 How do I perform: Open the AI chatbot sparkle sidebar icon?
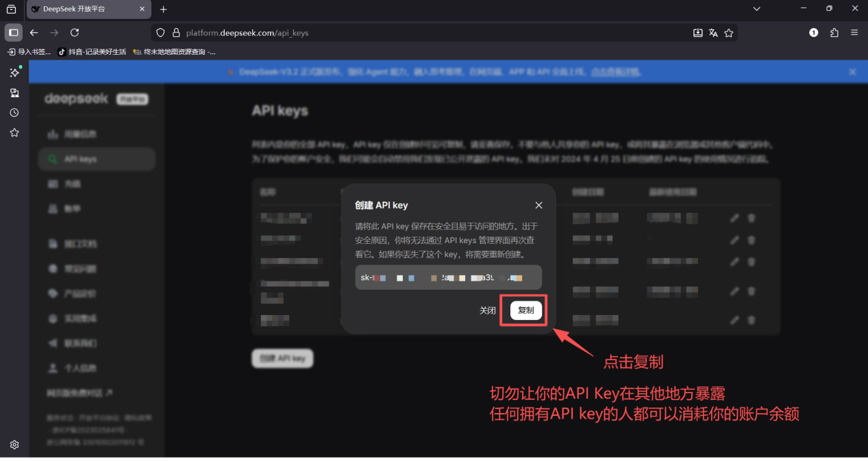14,73
